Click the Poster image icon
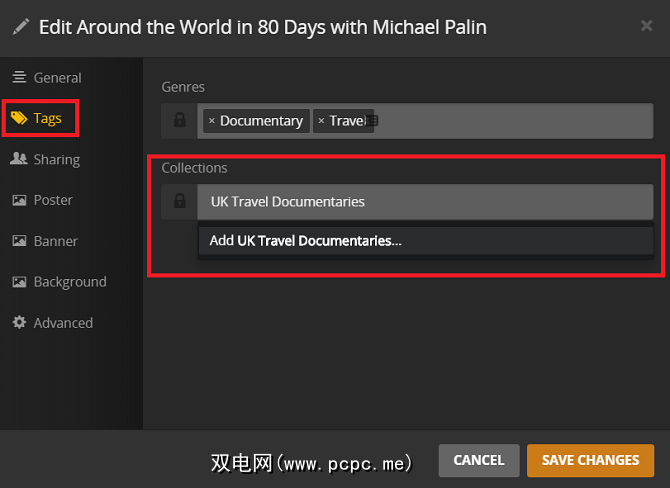This screenshot has width=670, height=488. click(19, 200)
